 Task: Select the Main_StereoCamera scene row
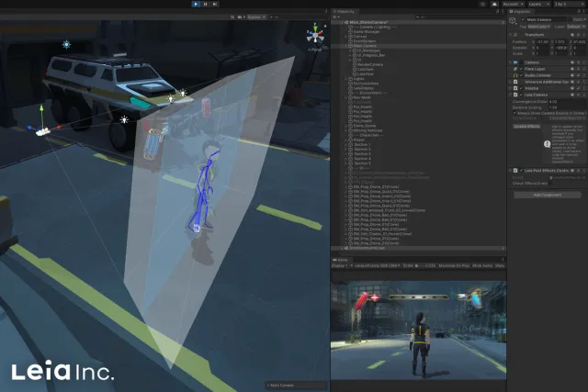(418, 22)
